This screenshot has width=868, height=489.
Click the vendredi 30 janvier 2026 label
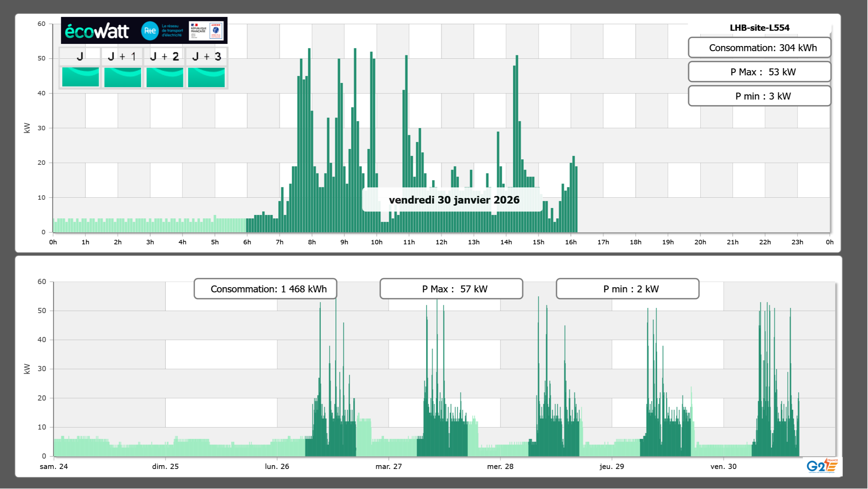click(x=454, y=200)
